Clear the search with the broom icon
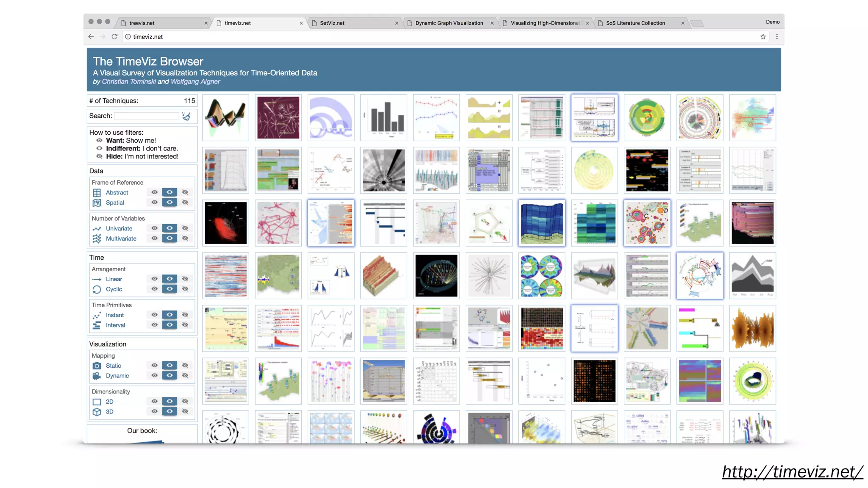Viewport: 868px width, 488px height. tap(186, 116)
